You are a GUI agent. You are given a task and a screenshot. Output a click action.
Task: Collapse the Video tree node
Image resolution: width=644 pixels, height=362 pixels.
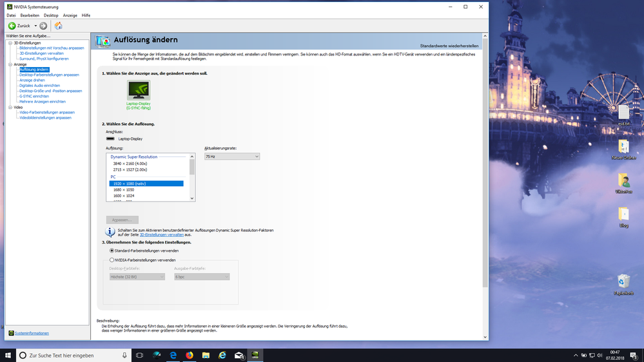point(10,107)
